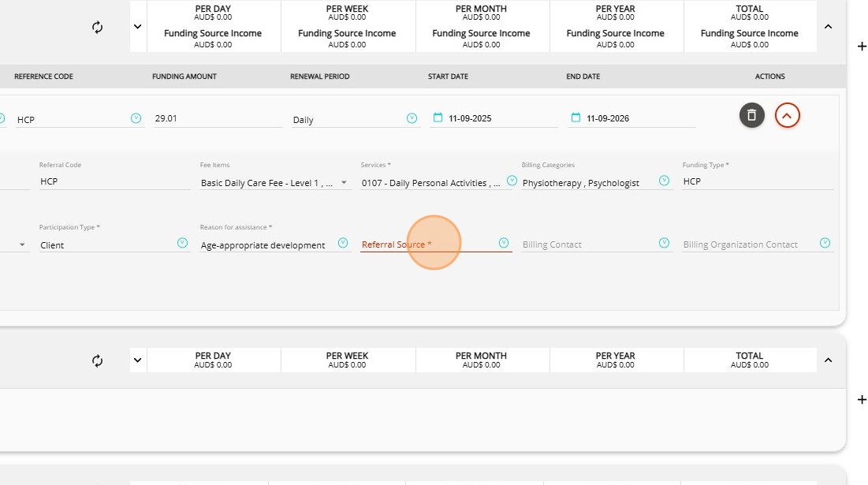
Task: Open the Billing Contact dropdown
Action: point(664,243)
